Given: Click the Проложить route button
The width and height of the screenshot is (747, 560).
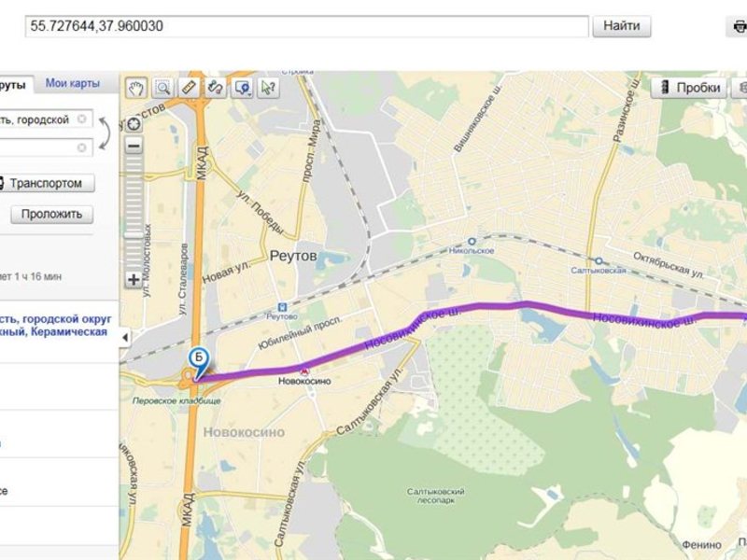Looking at the screenshot, I should (x=51, y=215).
